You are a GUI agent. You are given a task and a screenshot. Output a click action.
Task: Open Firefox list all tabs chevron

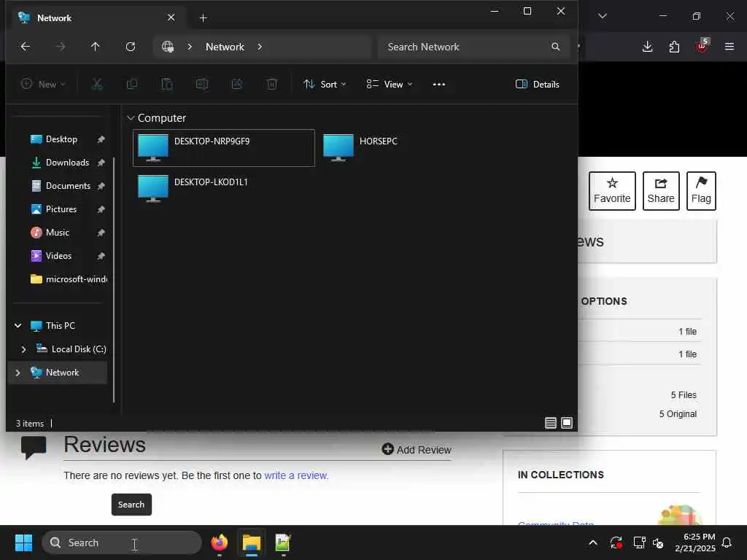point(603,16)
